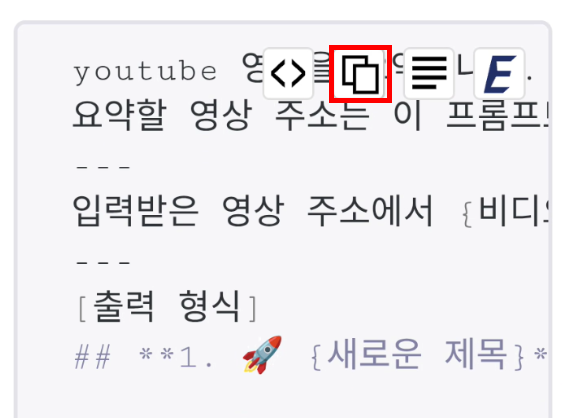
Task: Click the line starting with 요약할 영상
Action: 310,116
